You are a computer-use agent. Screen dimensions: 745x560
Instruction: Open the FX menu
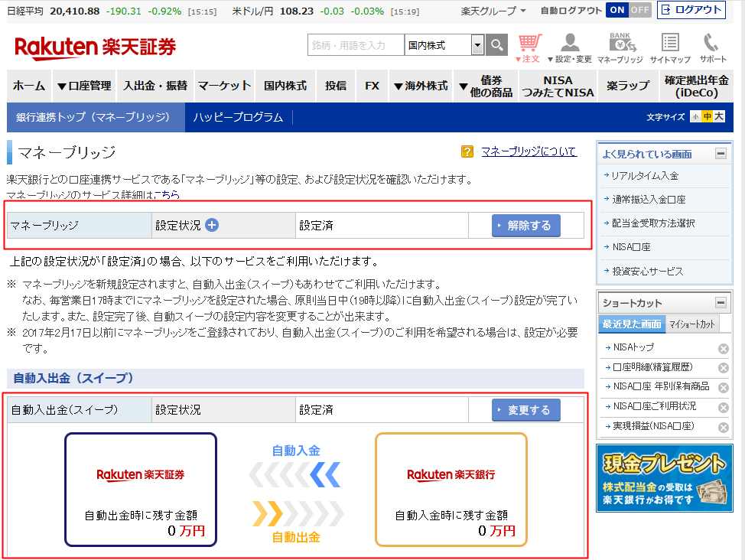click(x=372, y=86)
